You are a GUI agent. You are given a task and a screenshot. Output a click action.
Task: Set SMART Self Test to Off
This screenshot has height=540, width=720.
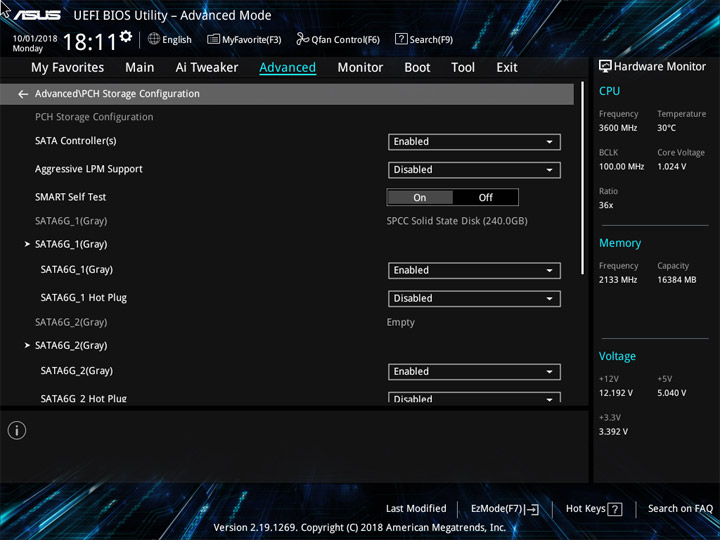[485, 197]
